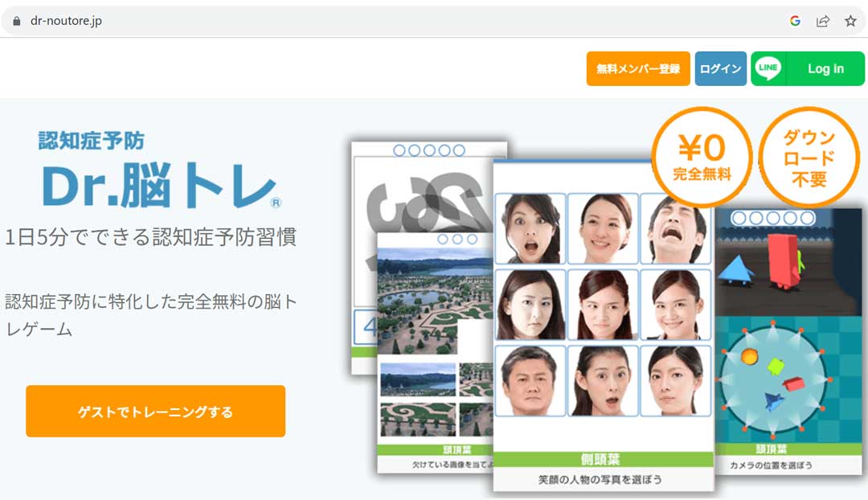Screen dimensions: 868x500
Task: Open the camera position game with red block
Action: tap(788, 341)
